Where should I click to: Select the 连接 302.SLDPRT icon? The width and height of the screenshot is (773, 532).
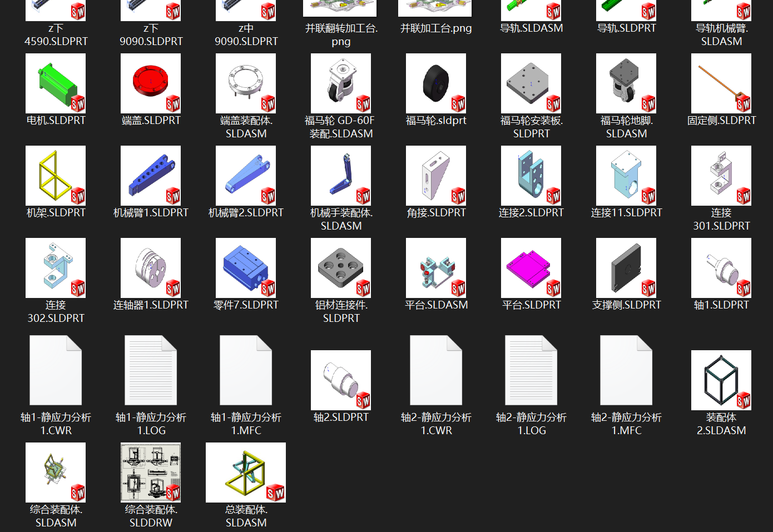coord(56,268)
